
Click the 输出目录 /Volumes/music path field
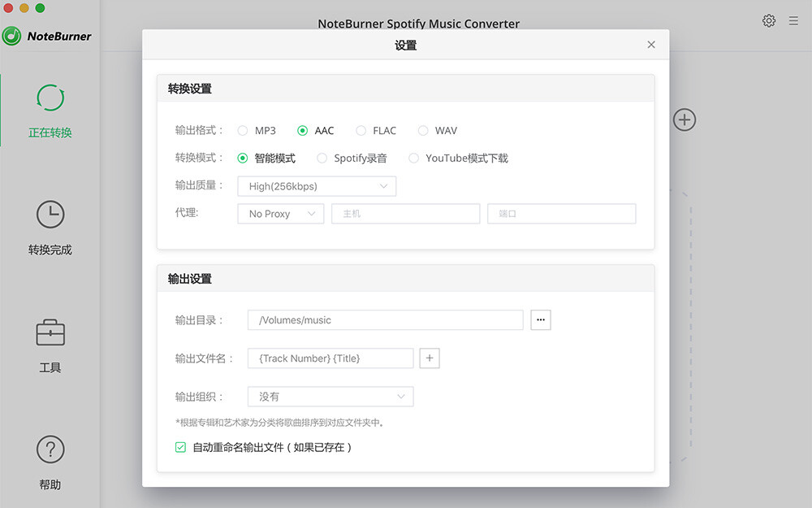[x=385, y=319]
